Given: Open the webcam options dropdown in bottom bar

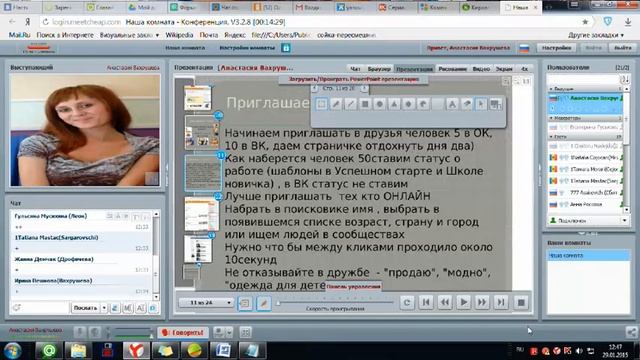Looking at the screenshot, I should click(x=229, y=333).
